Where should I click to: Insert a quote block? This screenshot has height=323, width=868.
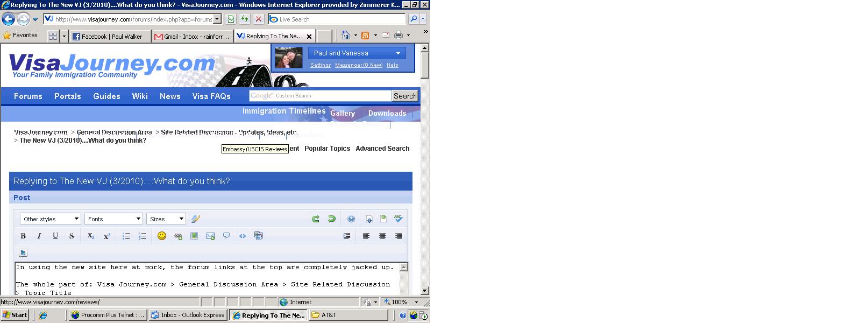click(226, 236)
